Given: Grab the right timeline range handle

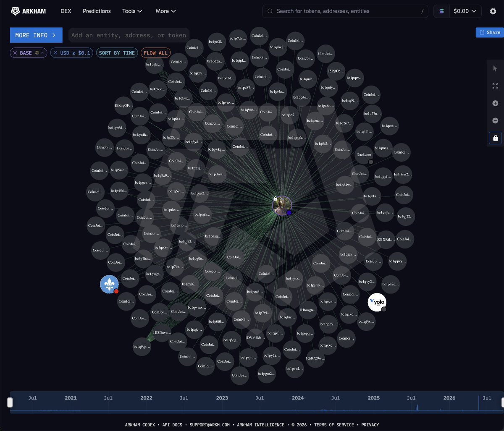Looking at the screenshot, I should coord(503,402).
